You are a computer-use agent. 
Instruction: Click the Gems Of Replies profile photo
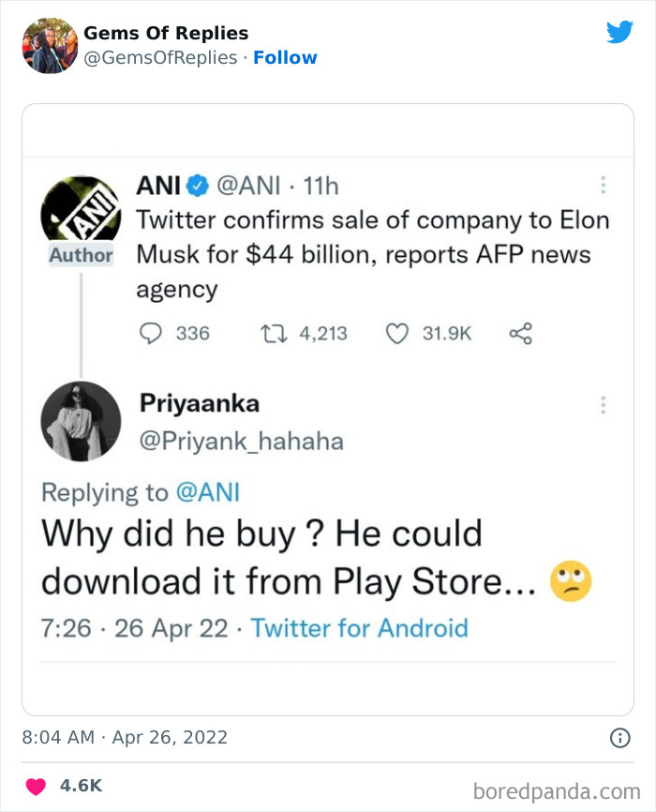coord(49,42)
